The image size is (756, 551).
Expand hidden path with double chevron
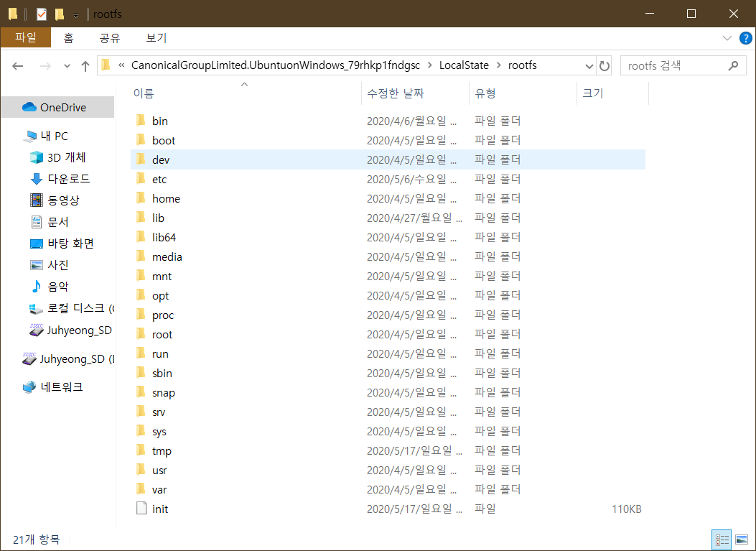pyautogui.click(x=121, y=65)
